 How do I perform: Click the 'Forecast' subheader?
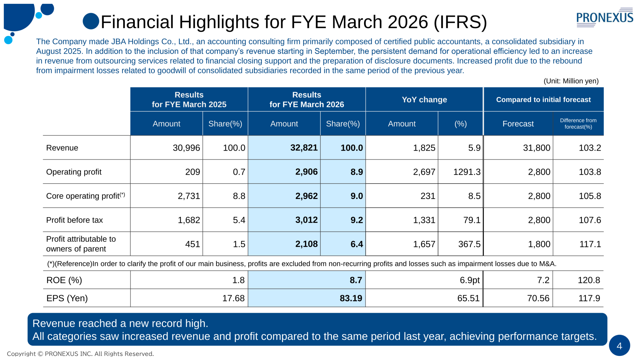518,124
